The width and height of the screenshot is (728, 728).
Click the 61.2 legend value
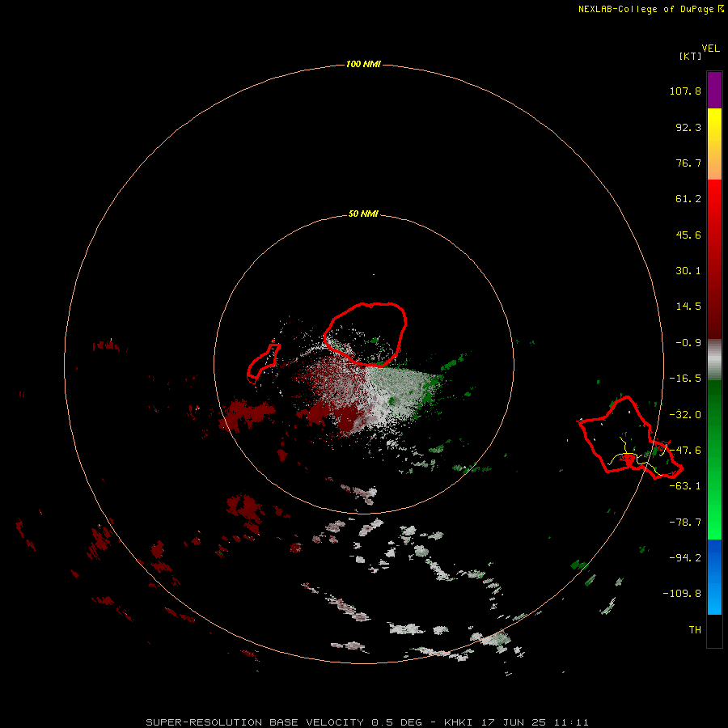(x=688, y=199)
